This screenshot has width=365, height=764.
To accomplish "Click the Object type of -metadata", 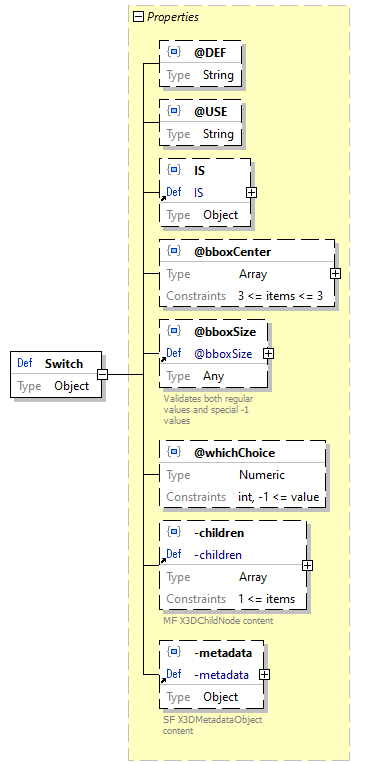I will pos(221,697).
